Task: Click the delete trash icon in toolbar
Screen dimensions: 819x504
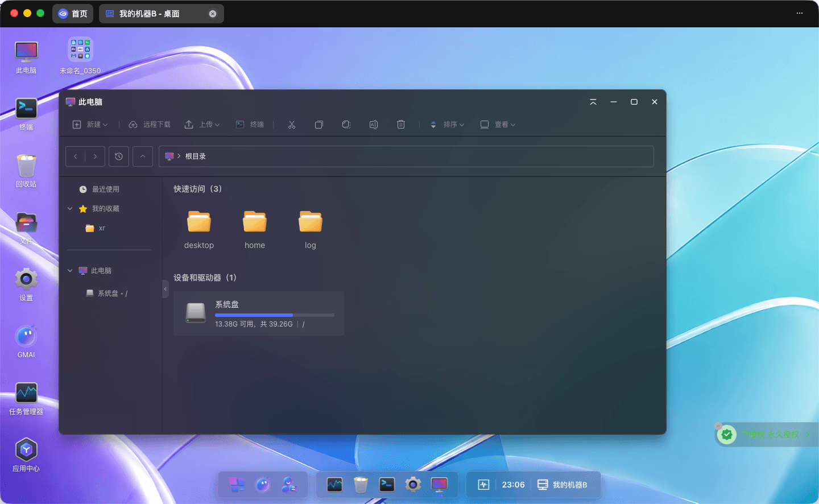Action: tap(401, 125)
